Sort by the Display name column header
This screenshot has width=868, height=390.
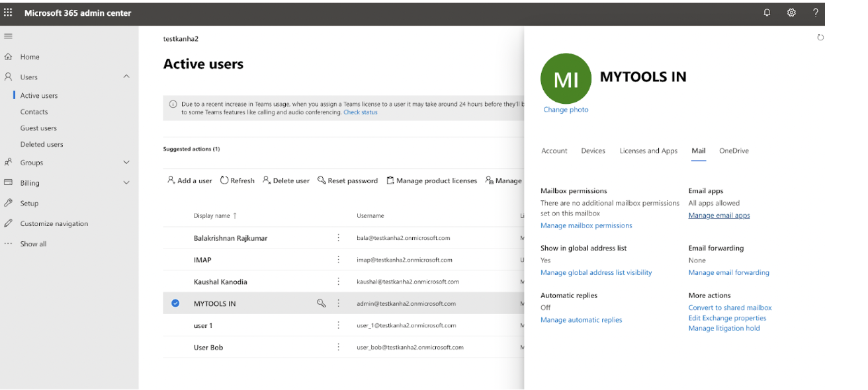point(215,215)
